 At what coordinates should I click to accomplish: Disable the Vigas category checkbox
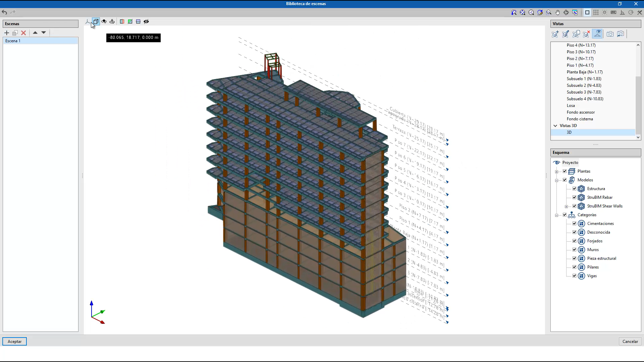(x=574, y=276)
